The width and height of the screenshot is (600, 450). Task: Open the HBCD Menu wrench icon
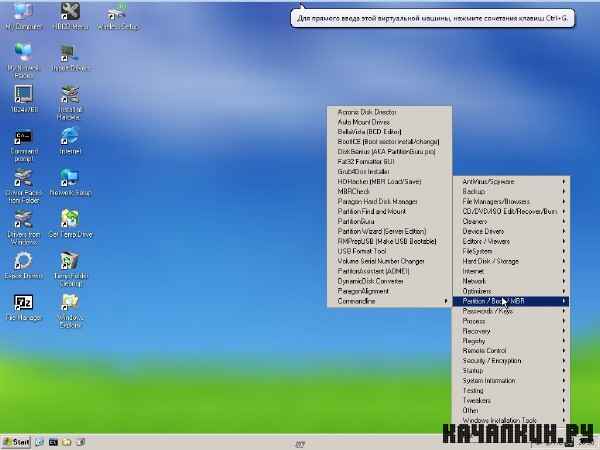tap(70, 16)
